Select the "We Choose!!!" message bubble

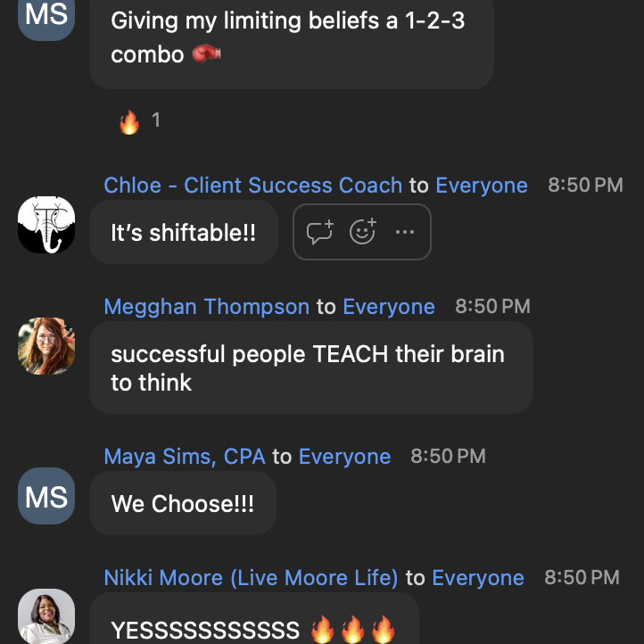point(183,503)
